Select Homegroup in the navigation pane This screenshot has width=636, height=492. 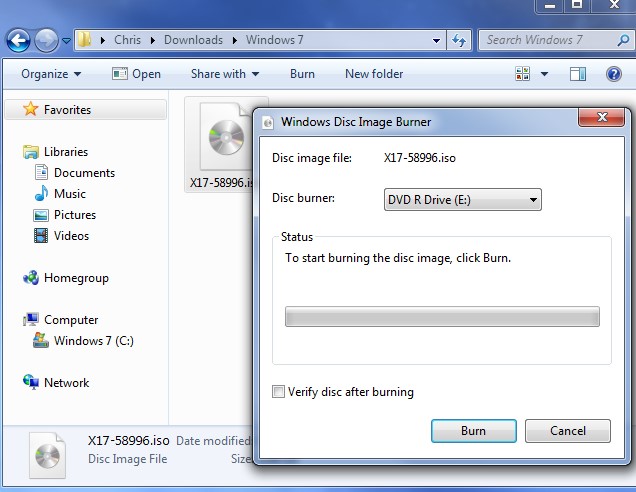coord(76,278)
